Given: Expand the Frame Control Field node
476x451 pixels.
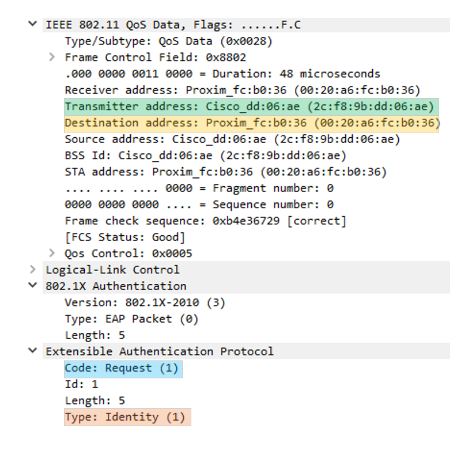Looking at the screenshot, I should pyautogui.click(x=52, y=57).
